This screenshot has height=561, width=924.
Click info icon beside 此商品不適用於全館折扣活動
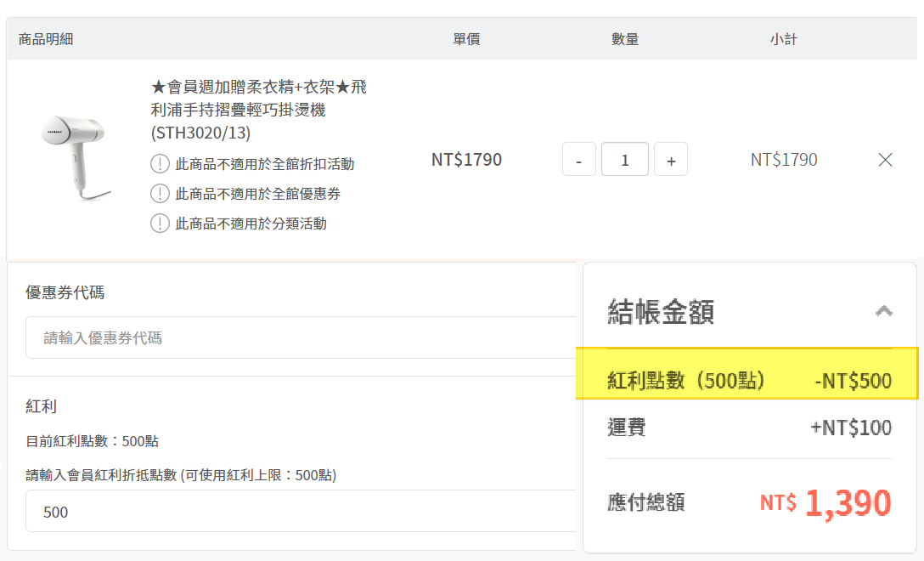click(x=160, y=164)
